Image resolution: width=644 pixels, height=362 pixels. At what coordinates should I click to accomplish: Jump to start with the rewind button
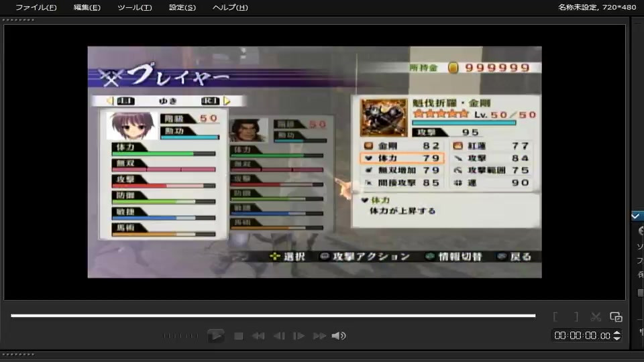coord(258,336)
